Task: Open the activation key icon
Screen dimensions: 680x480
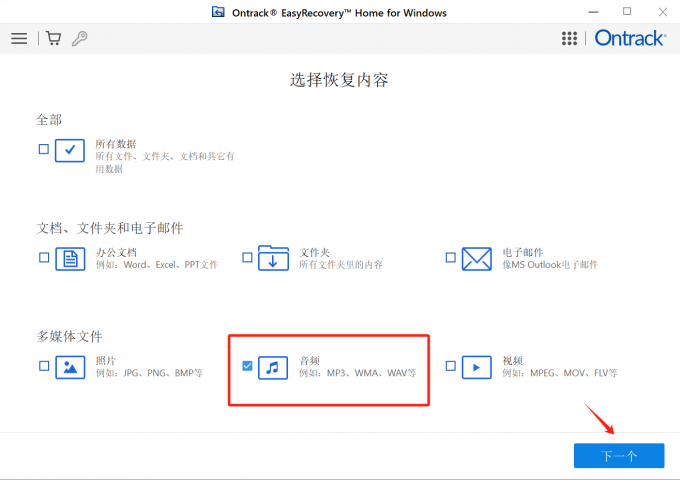Action: point(79,39)
